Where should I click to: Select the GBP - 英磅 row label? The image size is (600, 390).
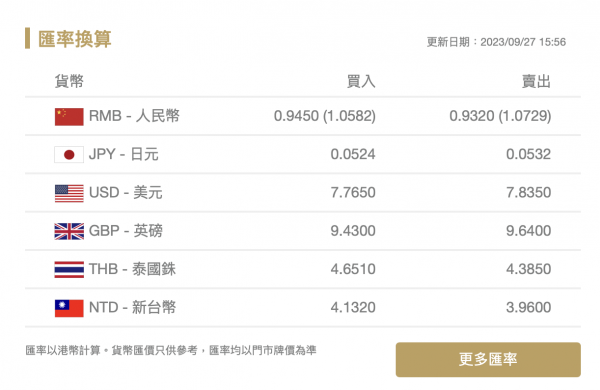tap(126, 231)
